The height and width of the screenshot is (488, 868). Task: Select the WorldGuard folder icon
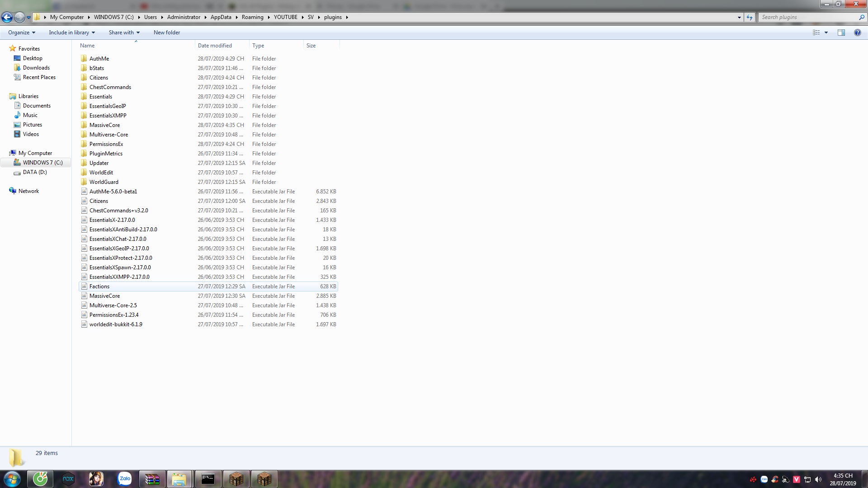click(84, 182)
